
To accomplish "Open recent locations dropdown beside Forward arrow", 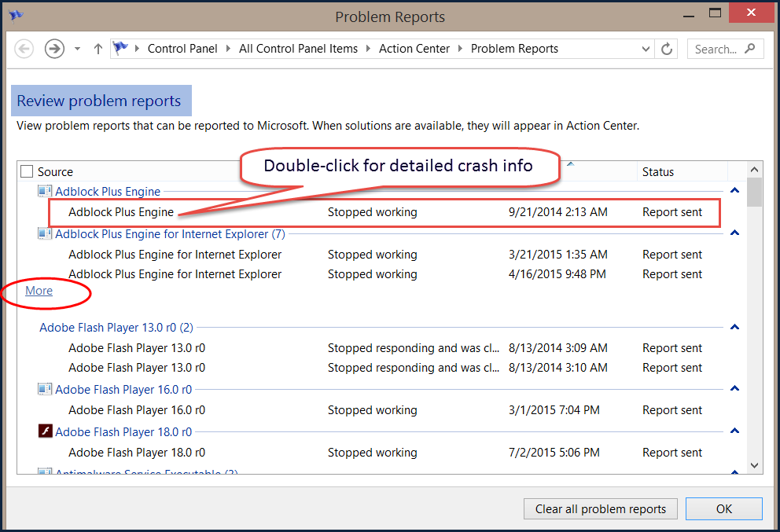I will click(x=78, y=49).
